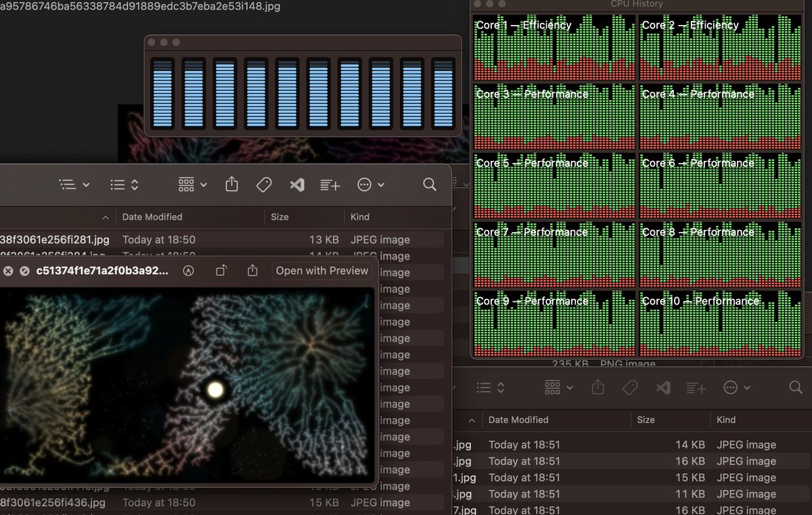The height and width of the screenshot is (515, 812).
Task: Click the Core 6 — Performance graph
Action: 721,185
